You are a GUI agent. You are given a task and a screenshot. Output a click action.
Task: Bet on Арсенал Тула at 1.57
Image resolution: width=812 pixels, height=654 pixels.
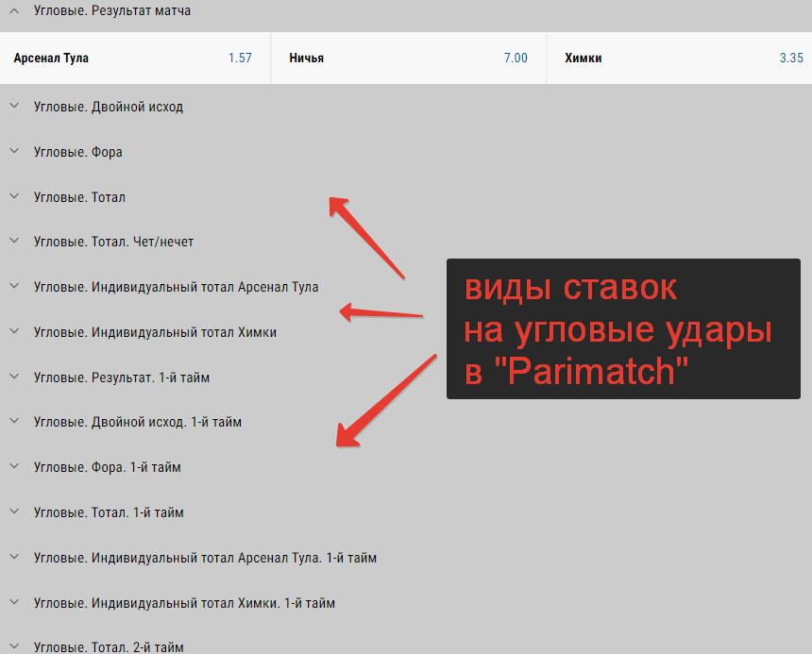pos(135,58)
